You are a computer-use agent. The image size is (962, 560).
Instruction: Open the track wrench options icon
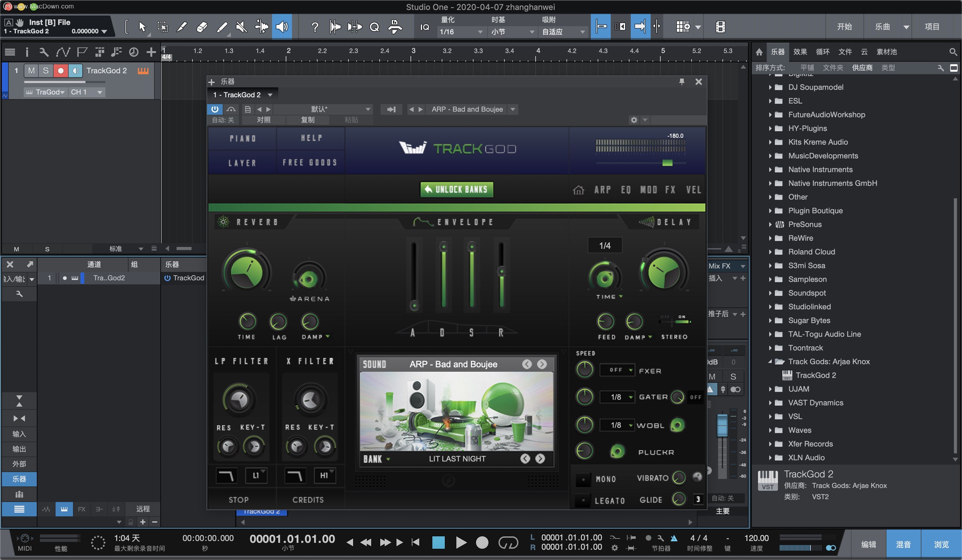(x=44, y=52)
